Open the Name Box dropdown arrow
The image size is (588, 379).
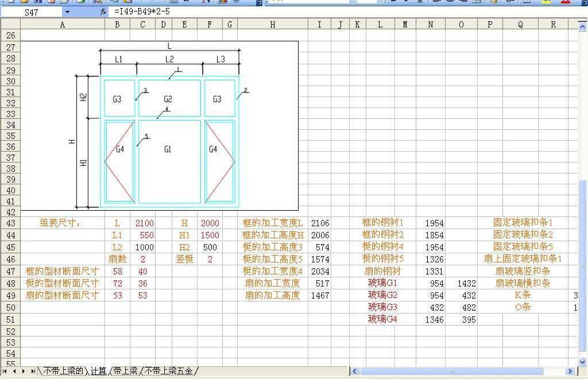[x=67, y=12]
